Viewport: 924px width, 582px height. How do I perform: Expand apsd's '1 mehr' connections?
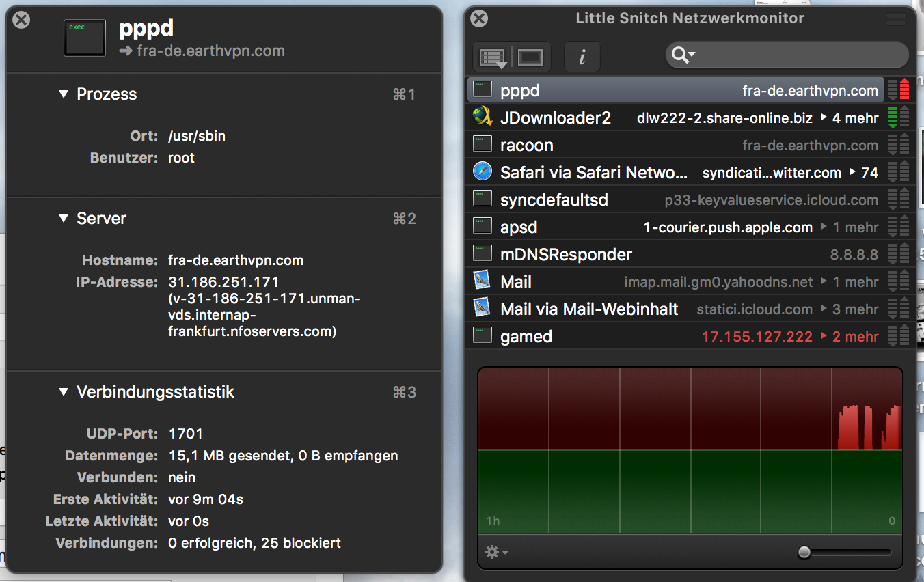[x=850, y=227]
